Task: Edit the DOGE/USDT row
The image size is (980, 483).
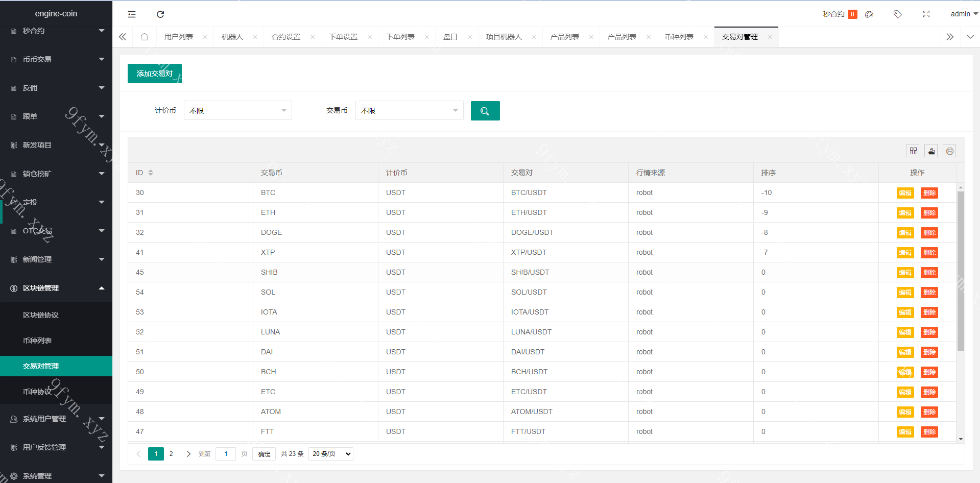Action: pyautogui.click(x=905, y=233)
